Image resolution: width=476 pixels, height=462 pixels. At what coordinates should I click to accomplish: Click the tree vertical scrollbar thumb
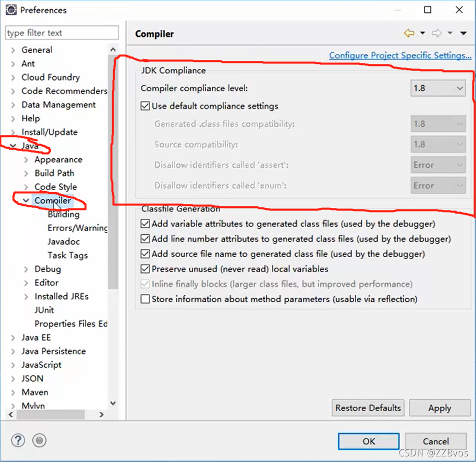tap(113, 172)
